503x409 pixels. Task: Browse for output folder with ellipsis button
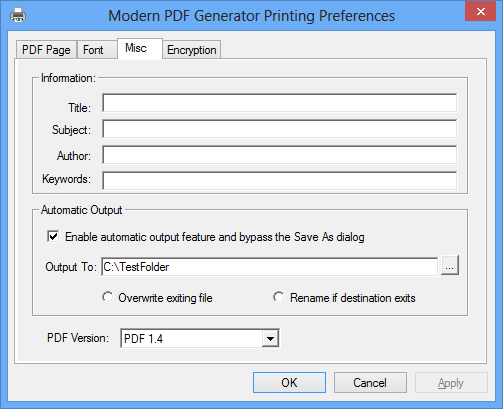point(450,265)
